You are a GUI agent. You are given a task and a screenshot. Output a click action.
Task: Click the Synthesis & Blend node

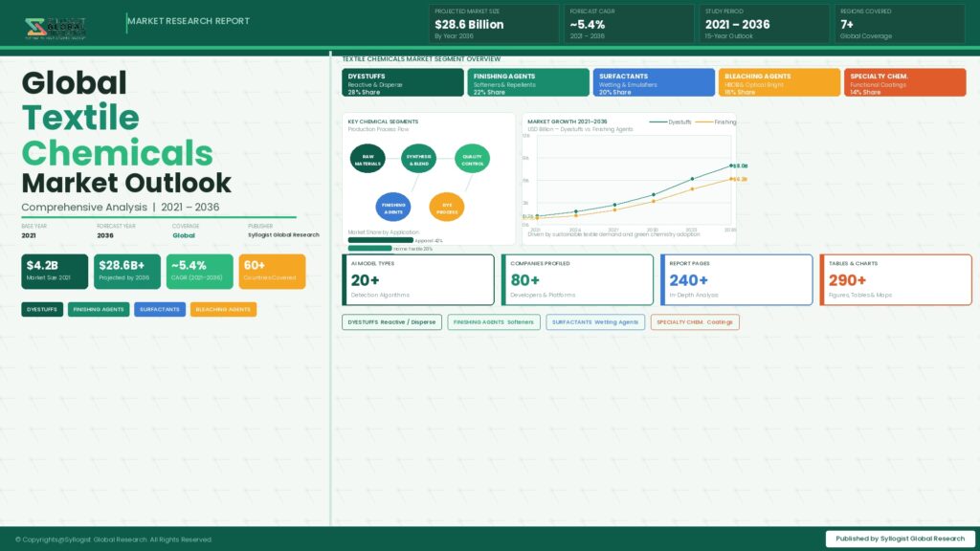point(419,160)
